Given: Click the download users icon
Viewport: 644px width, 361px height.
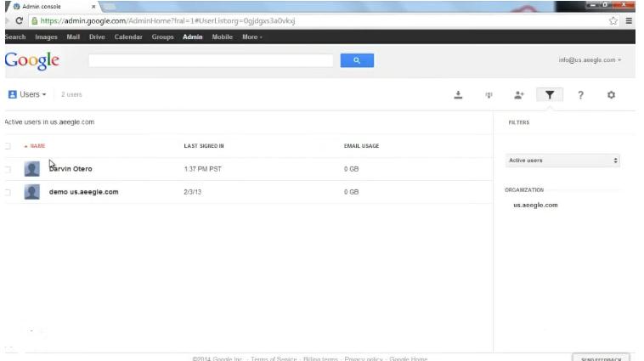Looking at the screenshot, I should [x=458, y=95].
